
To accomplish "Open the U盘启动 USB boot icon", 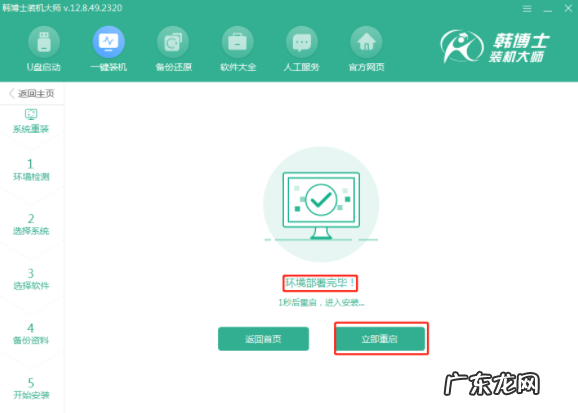I will pyautogui.click(x=44, y=42).
